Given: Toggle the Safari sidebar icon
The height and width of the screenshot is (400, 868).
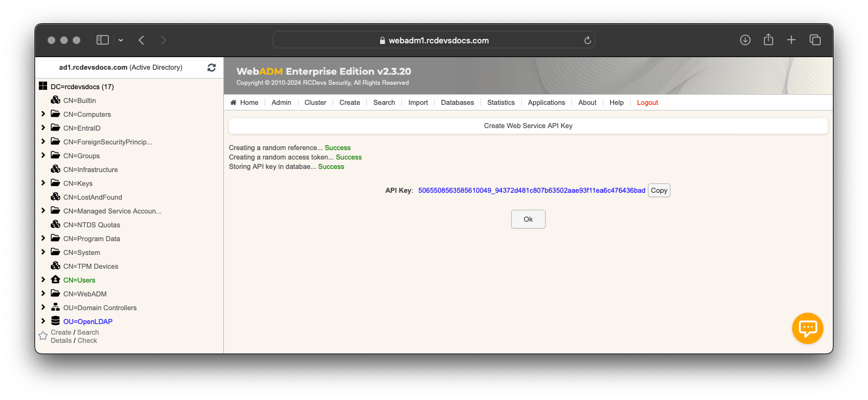Looking at the screenshot, I should [x=103, y=40].
